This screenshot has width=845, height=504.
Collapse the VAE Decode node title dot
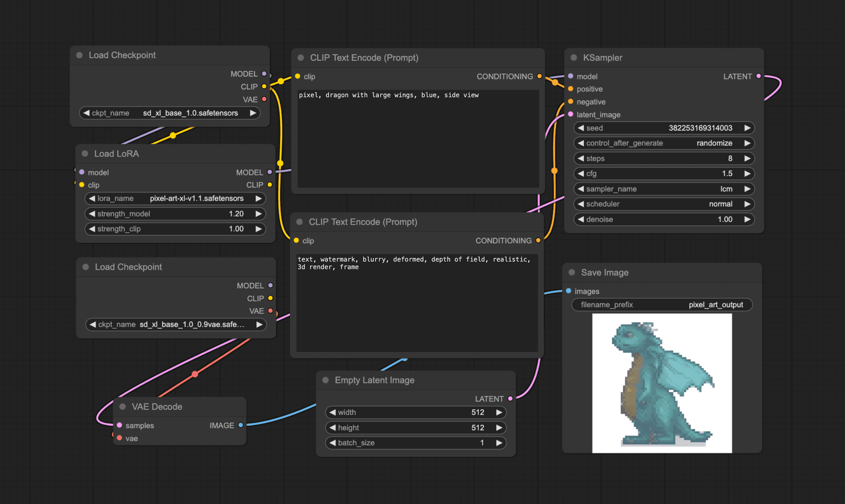pos(122,406)
